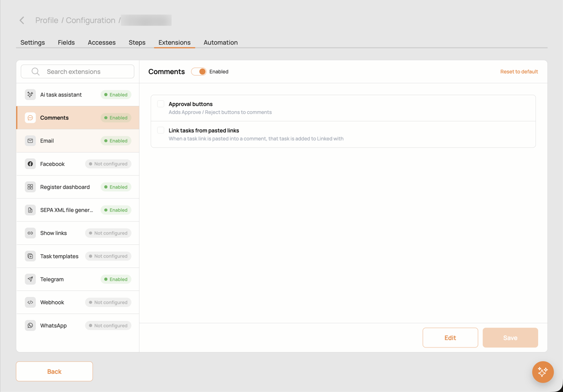Click the Reset to default link

519,72
